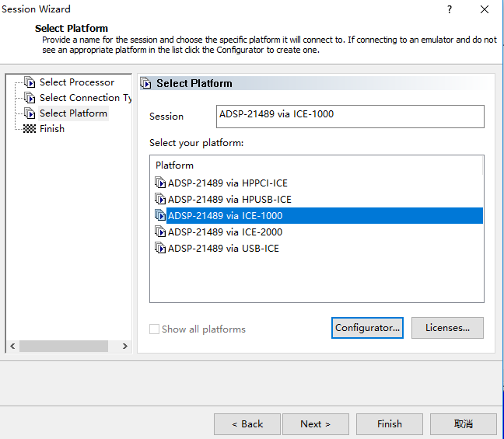Click icon beside ADSP-21489 via USB-ICE
504x439 pixels.
point(160,248)
